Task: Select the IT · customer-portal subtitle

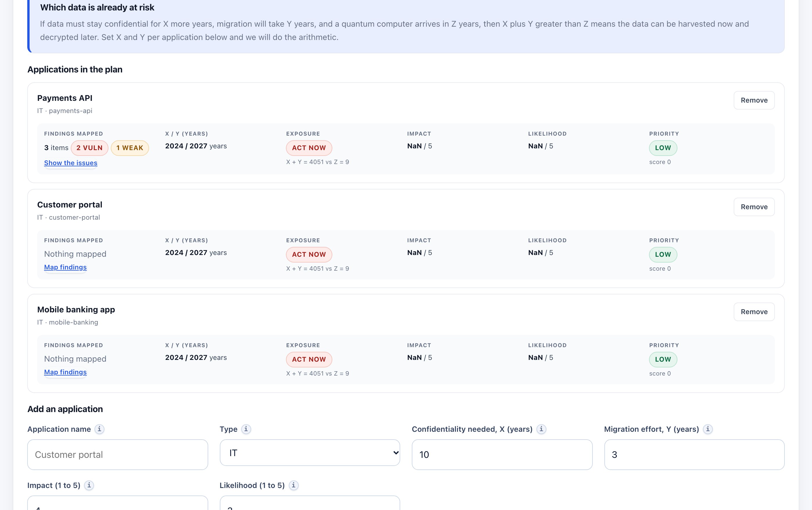Action: (68, 217)
